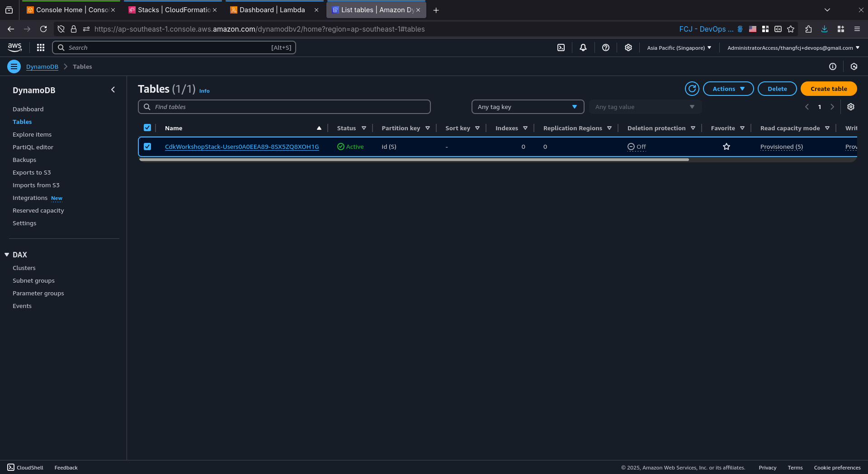Switch to the Console Home browser tab
Screen dimensions: 868x474
[71, 10]
